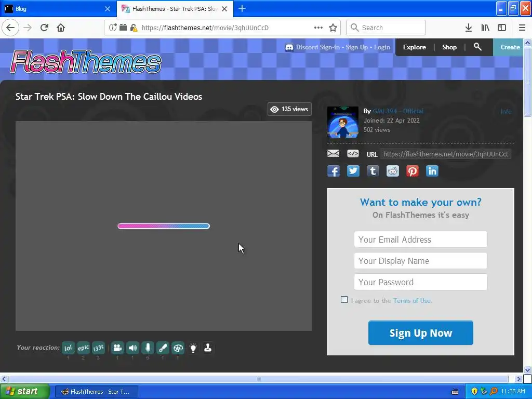The image size is (532, 399).
Task: Click the vertical scrollbar down arrow
Action: [x=527, y=370]
